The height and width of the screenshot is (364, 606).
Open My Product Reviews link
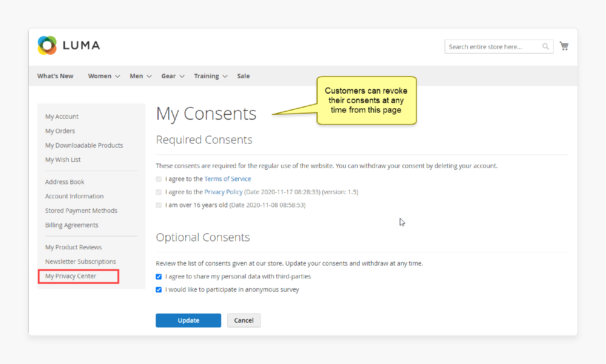pyautogui.click(x=74, y=247)
